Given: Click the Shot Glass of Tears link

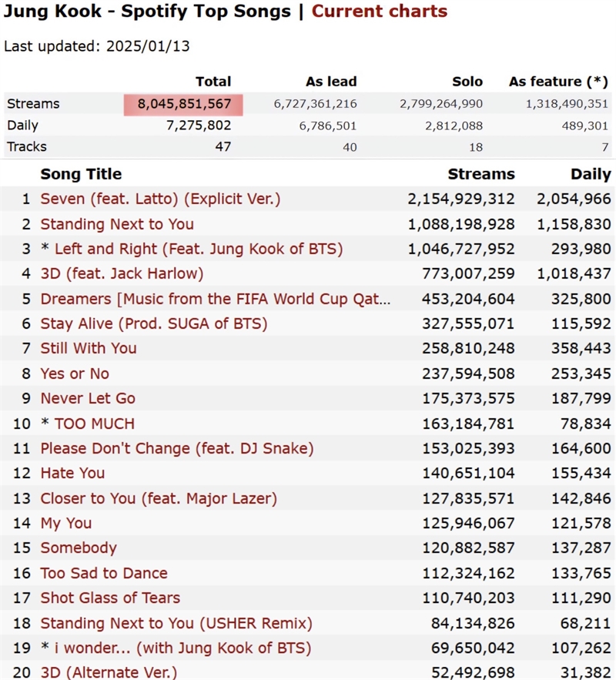Looking at the screenshot, I should click(x=110, y=598).
